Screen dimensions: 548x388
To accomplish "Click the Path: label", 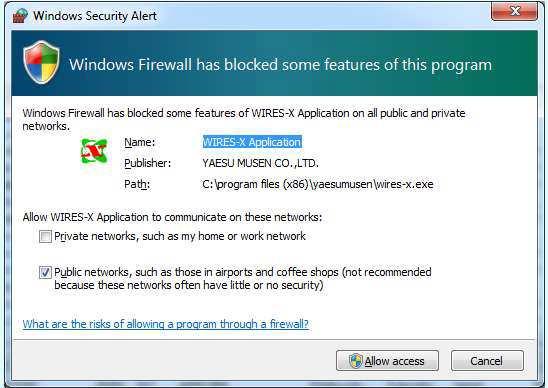I will (137, 184).
